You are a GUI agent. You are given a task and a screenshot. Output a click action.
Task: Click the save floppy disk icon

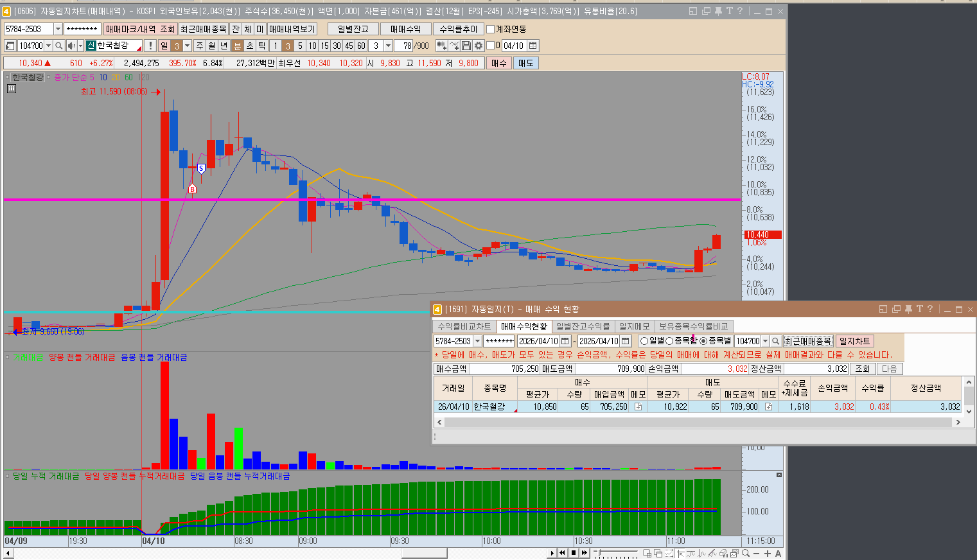[x=466, y=46]
